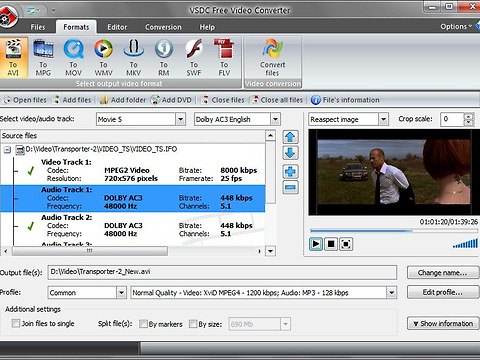The image size is (480, 360).
Task: Stop the video preview
Action: [x=331, y=244]
